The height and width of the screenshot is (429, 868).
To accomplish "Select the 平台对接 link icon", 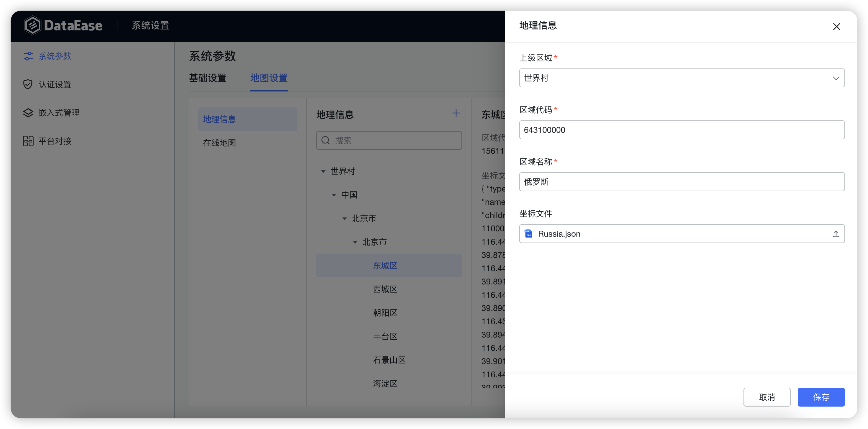I will pos(28,141).
